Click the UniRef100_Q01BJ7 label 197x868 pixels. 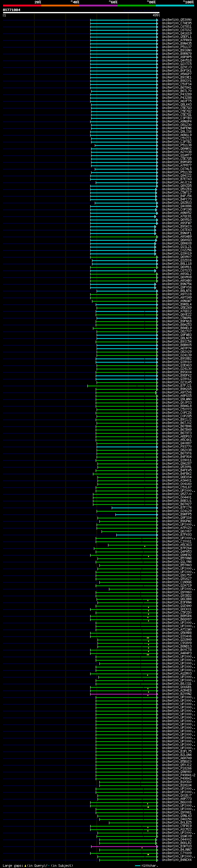pyautogui.click(x=176, y=796)
